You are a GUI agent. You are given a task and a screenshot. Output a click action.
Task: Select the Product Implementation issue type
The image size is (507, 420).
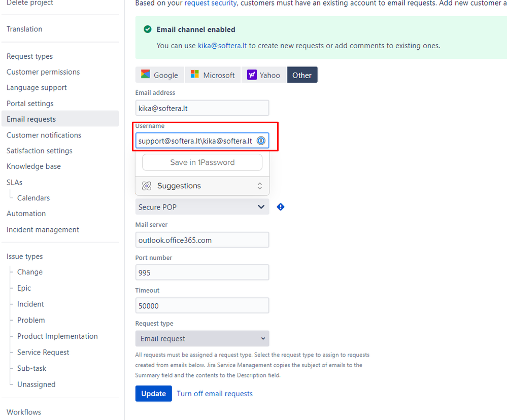(57, 336)
